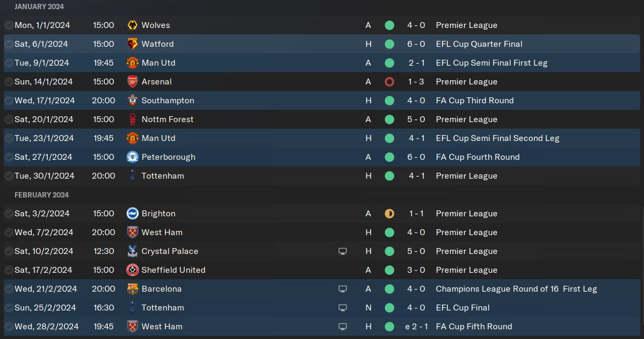The width and height of the screenshot is (644, 339).
Task: Toggle the checkmark beside Wed, 7/2/2024
Action: coord(9,232)
